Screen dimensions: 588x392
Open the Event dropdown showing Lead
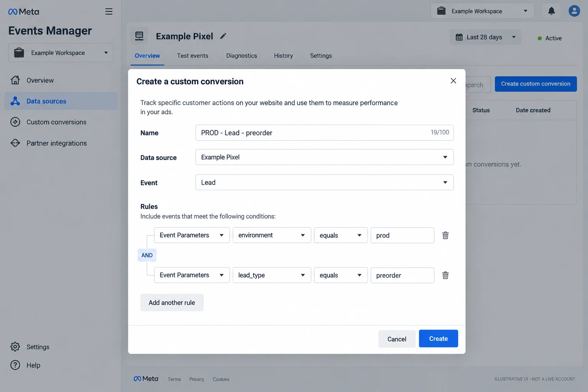(325, 182)
